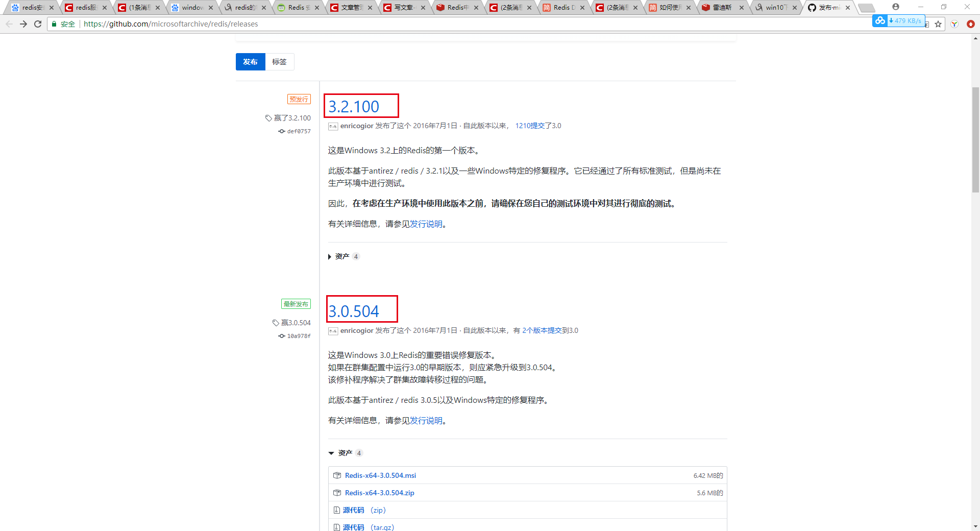
Task: Click file icon for source code zip
Action: [x=336, y=510]
